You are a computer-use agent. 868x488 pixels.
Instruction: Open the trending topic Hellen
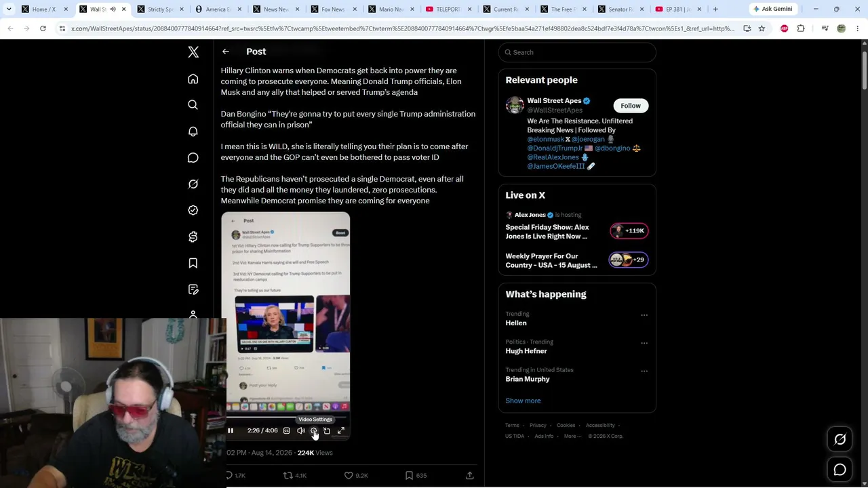516,323
